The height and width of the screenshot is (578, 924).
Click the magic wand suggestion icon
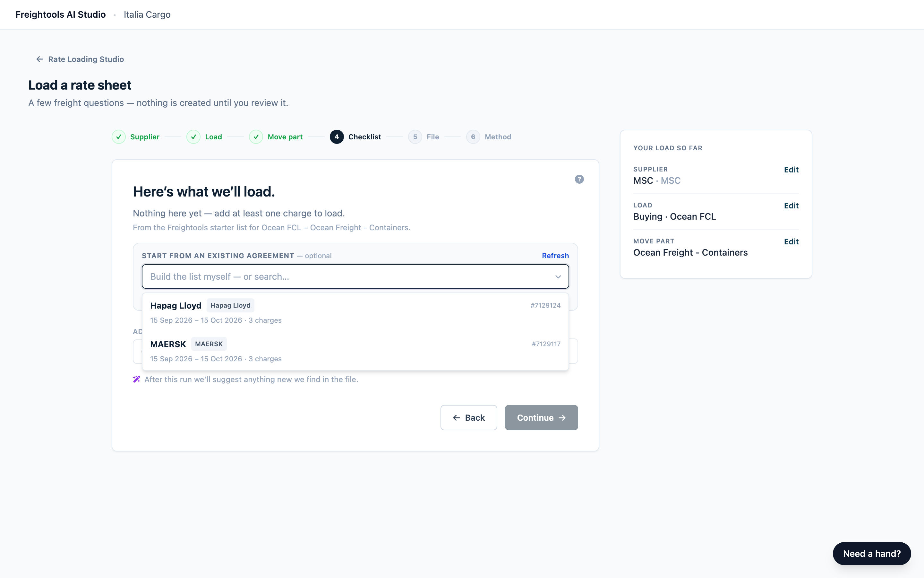click(x=136, y=379)
